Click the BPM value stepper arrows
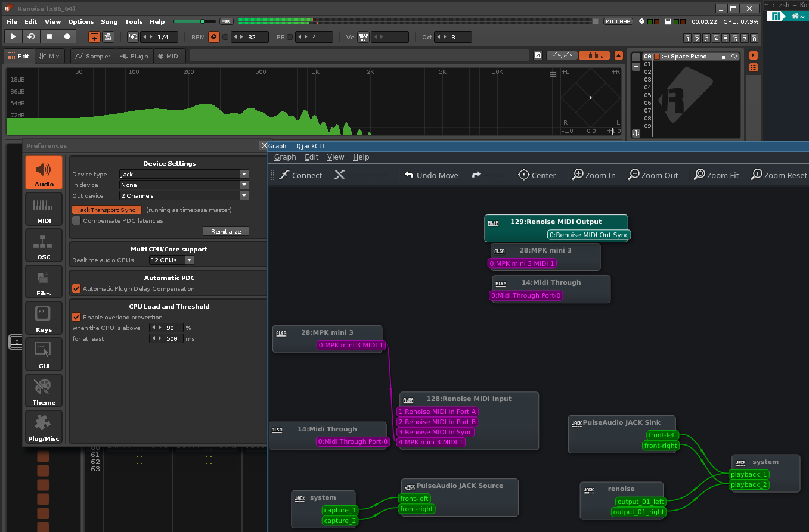This screenshot has height=532, width=809. (237, 37)
